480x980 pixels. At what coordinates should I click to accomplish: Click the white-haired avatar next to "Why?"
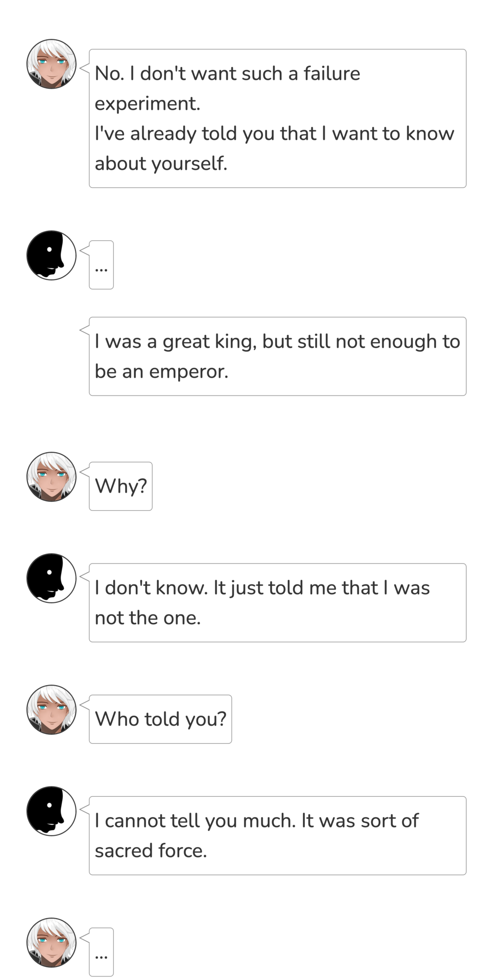[x=51, y=476]
